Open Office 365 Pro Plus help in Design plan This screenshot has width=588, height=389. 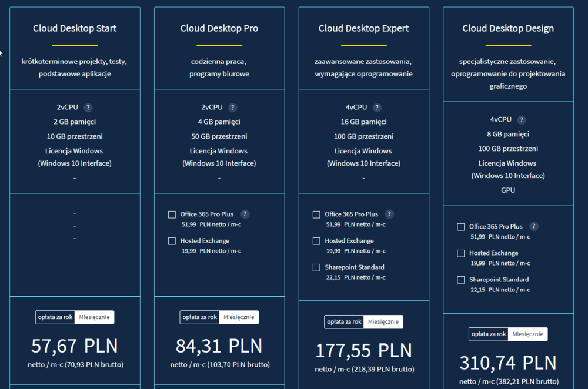click(x=534, y=227)
